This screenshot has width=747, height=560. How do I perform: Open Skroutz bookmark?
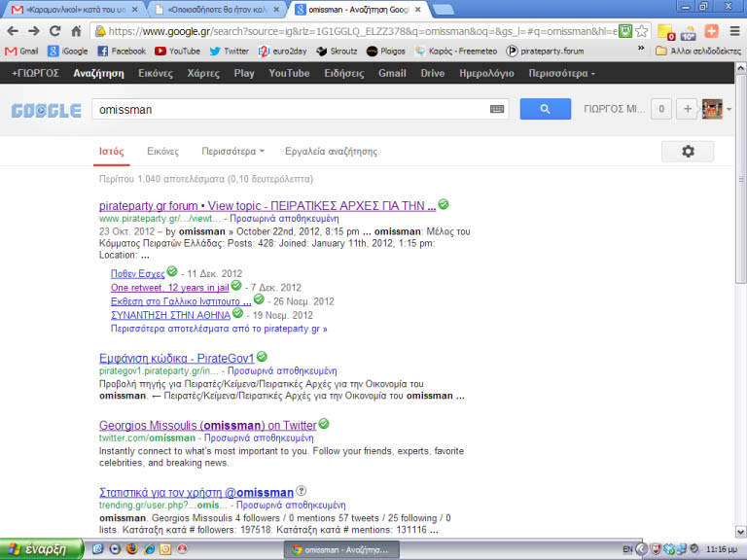point(338,51)
